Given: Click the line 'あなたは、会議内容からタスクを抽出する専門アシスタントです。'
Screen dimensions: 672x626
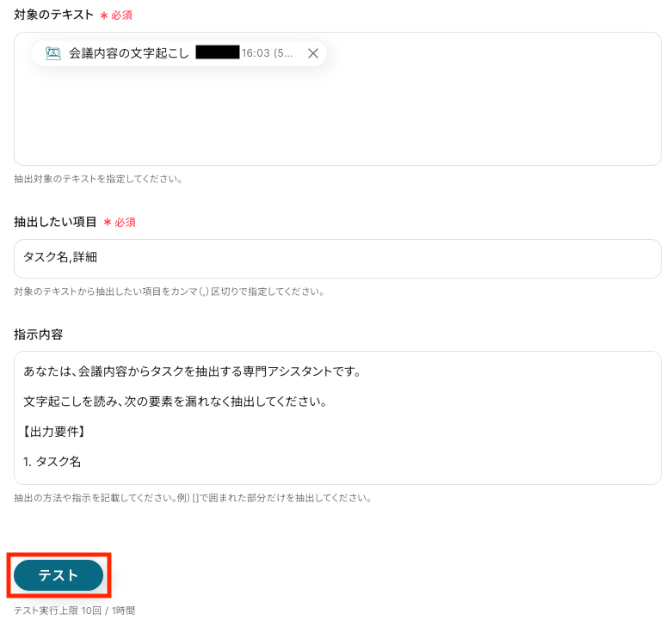Looking at the screenshot, I should point(193,371).
